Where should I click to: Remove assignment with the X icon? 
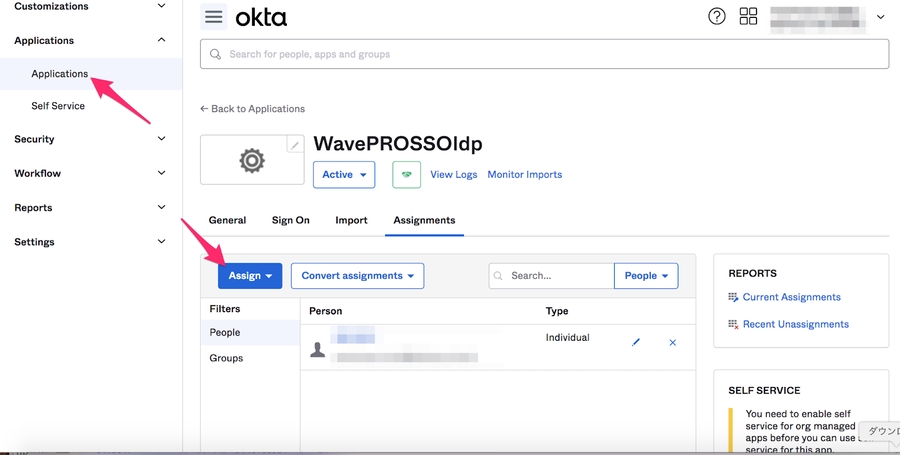[x=672, y=342]
